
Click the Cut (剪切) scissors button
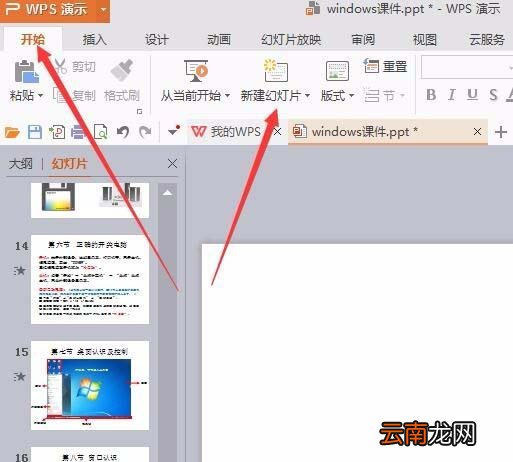(75, 66)
